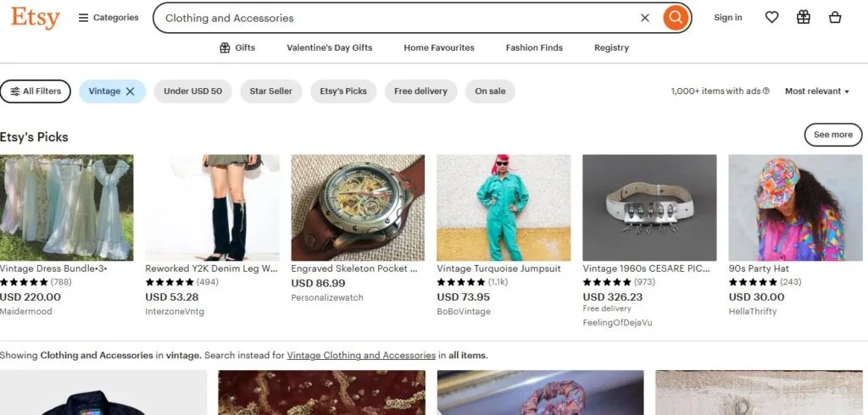868x415 pixels.
Task: Toggle the Under USD 50 filter
Action: coord(192,91)
